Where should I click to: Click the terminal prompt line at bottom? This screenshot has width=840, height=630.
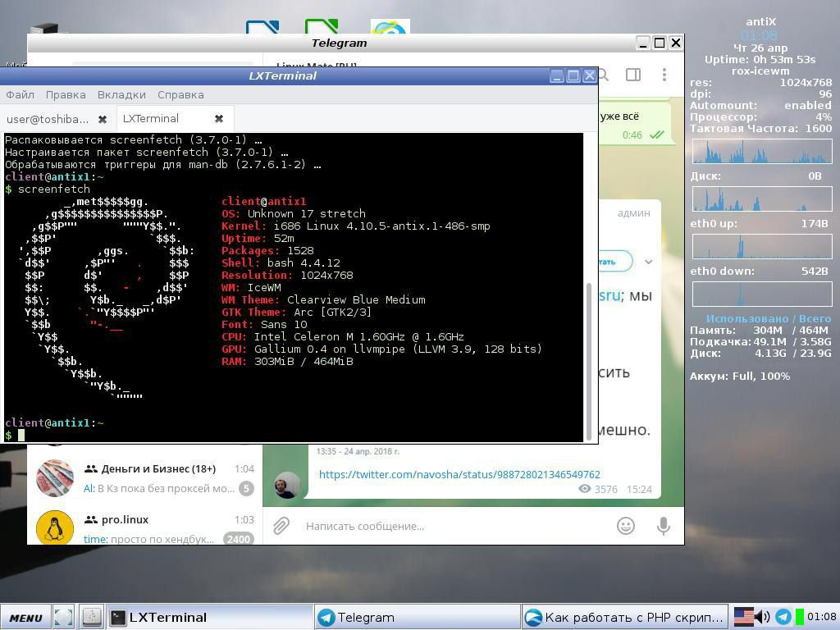[294, 435]
